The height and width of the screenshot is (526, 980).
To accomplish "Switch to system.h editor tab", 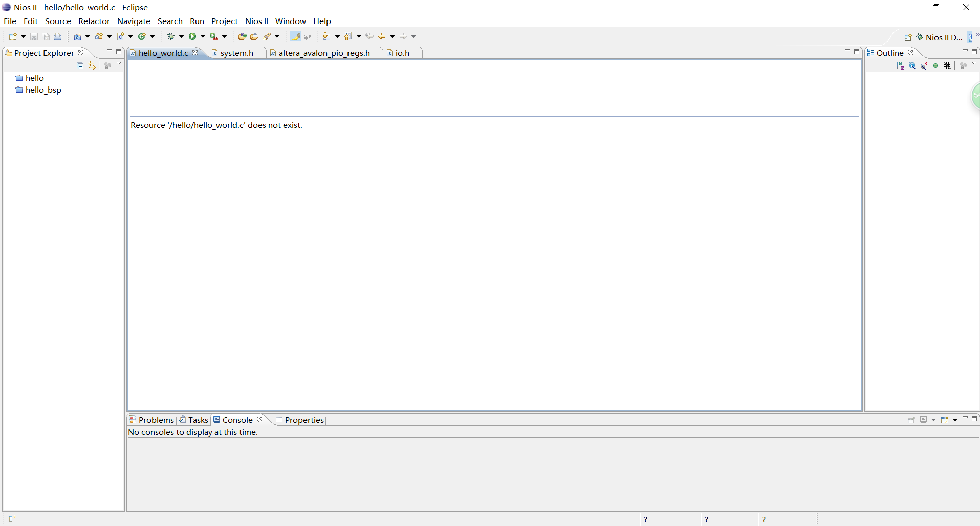I will 236,53.
